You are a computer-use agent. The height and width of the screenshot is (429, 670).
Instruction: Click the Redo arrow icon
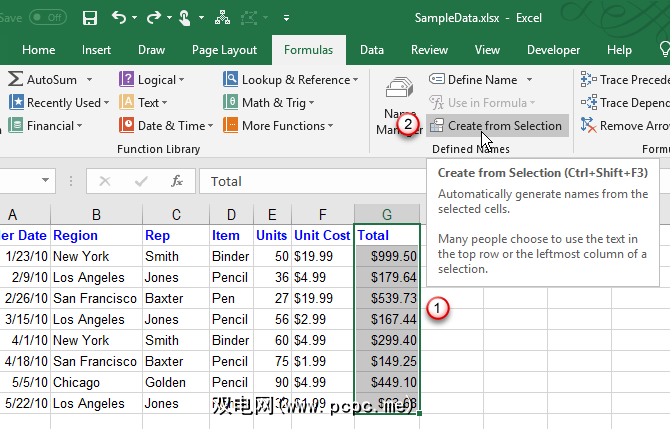pyautogui.click(x=153, y=17)
